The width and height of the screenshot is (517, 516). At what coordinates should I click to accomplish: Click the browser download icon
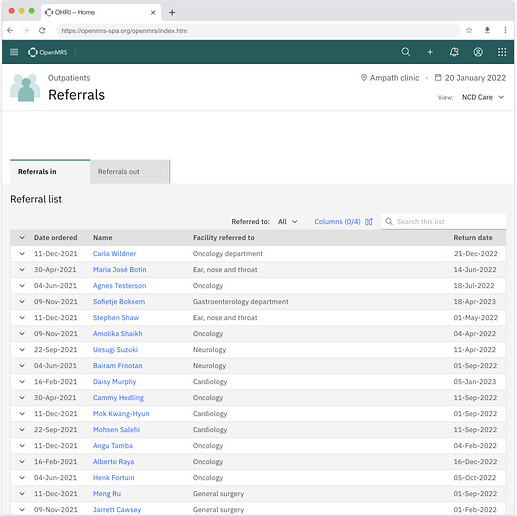point(487,30)
